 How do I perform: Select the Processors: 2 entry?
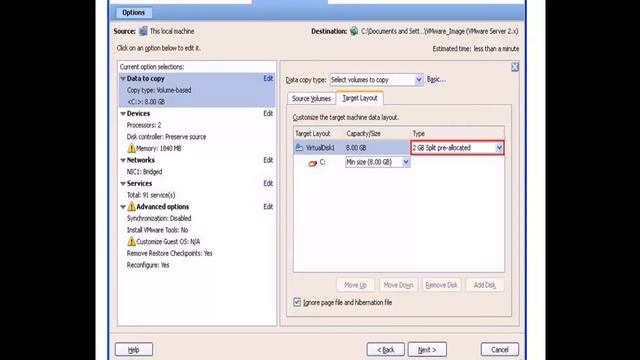[144, 125]
